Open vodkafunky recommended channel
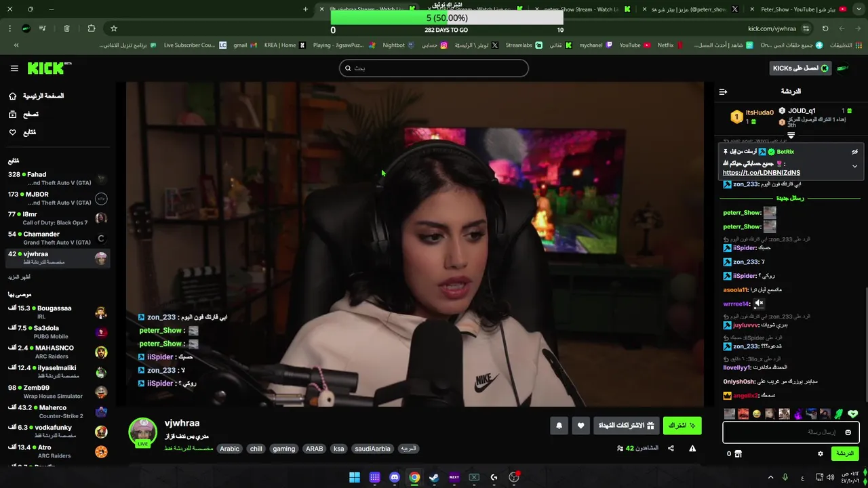Screen dimensions: 868x488 pos(57,432)
